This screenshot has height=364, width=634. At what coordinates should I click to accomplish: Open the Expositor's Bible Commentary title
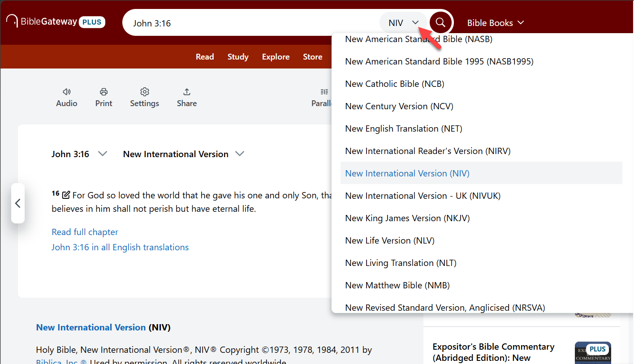tap(493, 352)
